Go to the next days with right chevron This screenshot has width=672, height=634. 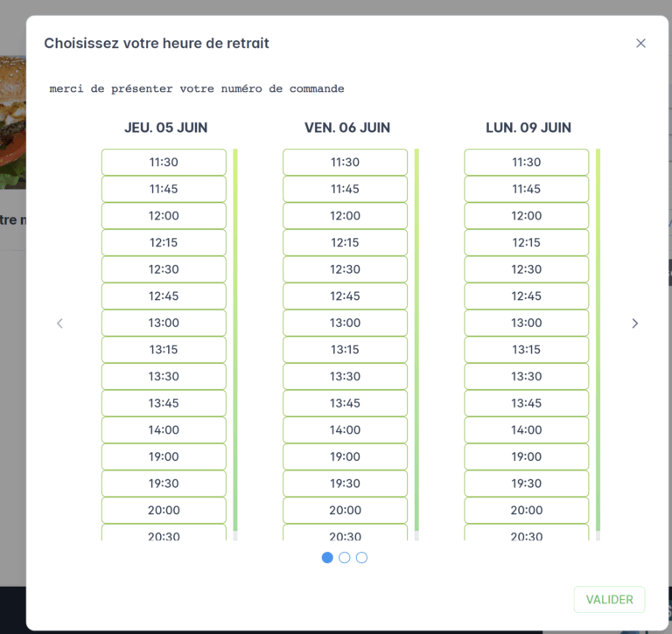click(x=635, y=323)
